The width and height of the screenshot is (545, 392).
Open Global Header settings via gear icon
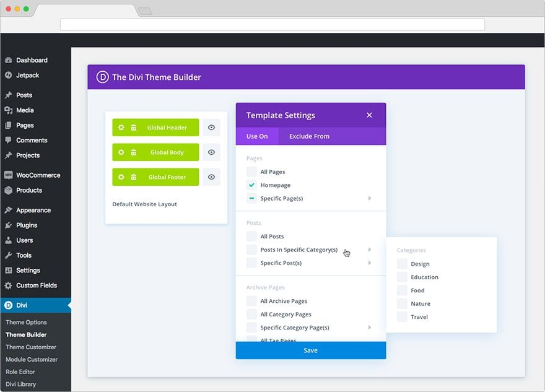(x=121, y=128)
